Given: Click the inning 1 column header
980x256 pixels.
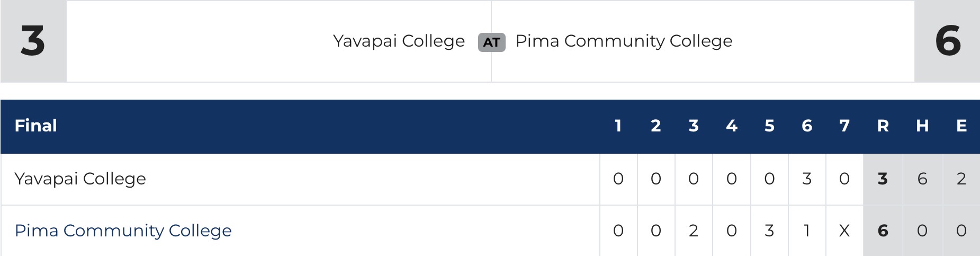Looking at the screenshot, I should 618,126.
